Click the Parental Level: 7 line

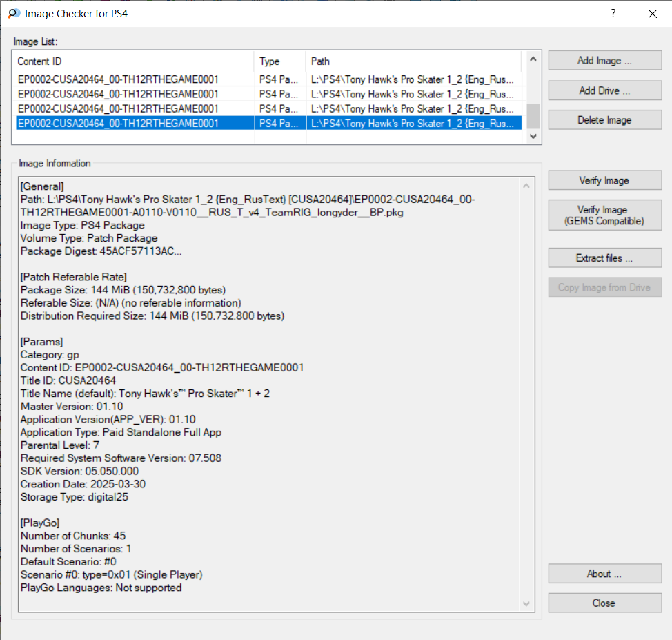[60, 445]
